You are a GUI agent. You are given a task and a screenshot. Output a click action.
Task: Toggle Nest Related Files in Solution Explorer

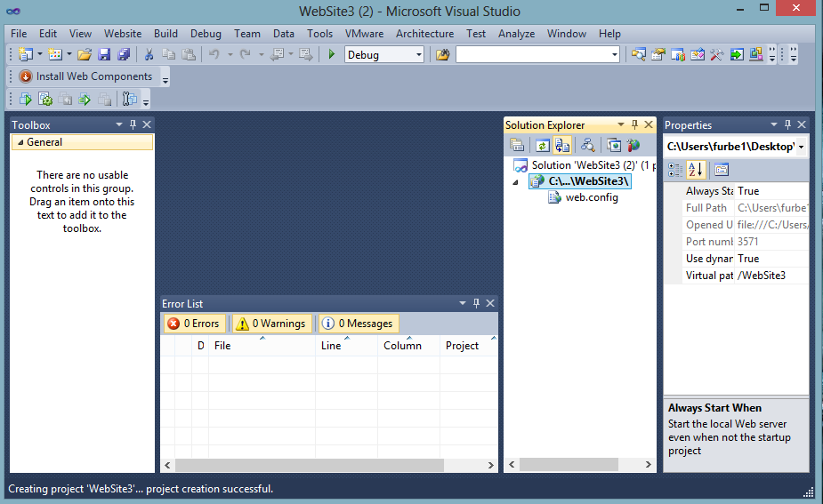[562, 145]
